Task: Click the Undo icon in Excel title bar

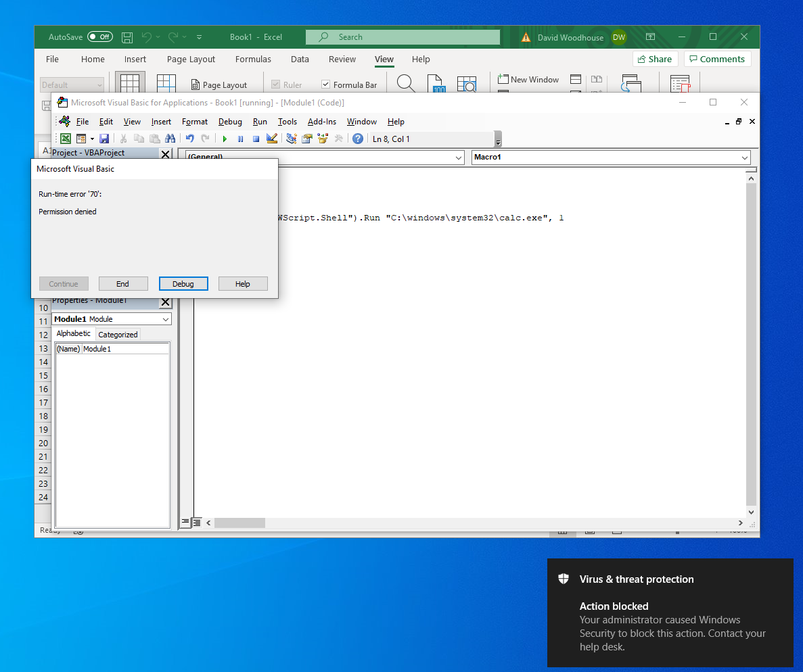Action: [147, 37]
